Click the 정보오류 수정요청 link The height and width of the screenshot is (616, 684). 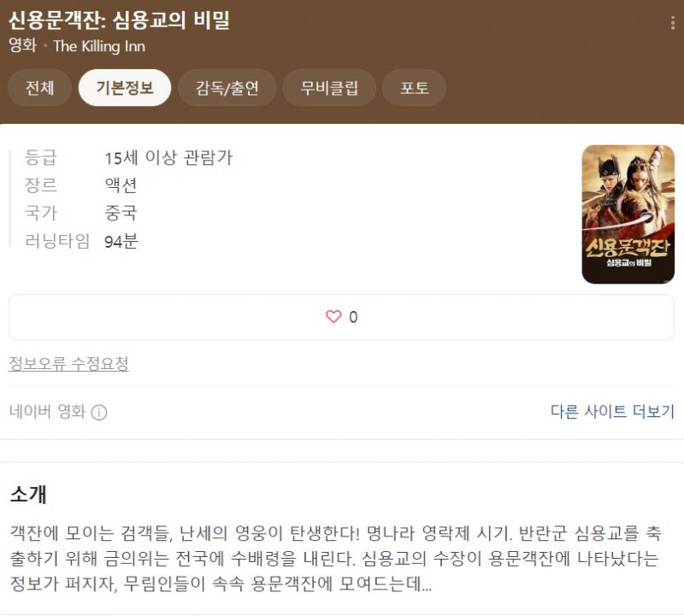pyautogui.click(x=68, y=363)
